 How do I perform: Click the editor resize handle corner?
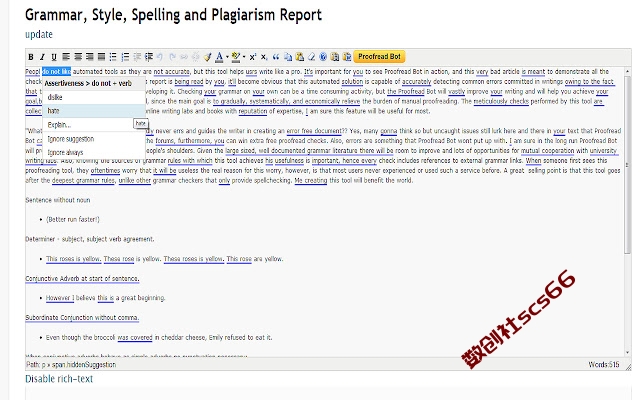tap(628, 367)
